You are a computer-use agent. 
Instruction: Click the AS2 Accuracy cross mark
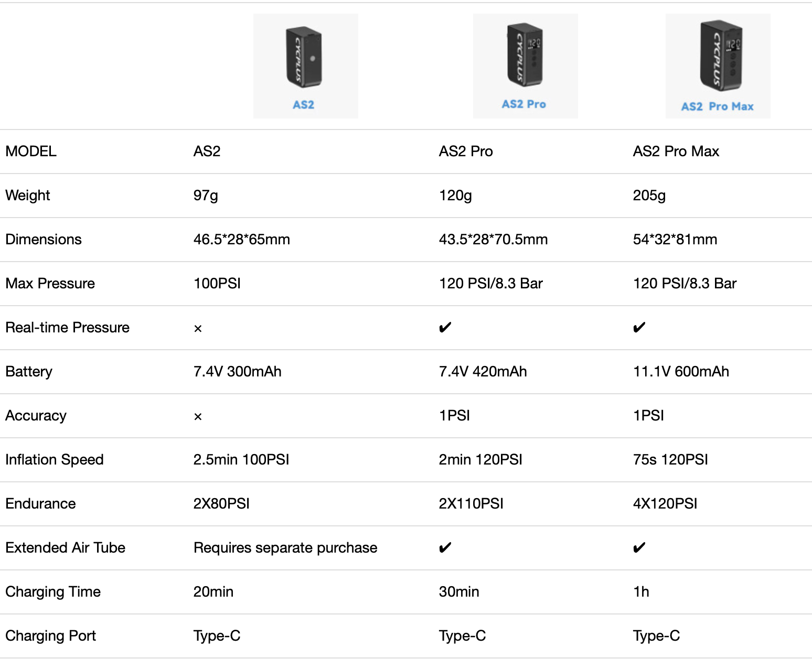pyautogui.click(x=198, y=417)
